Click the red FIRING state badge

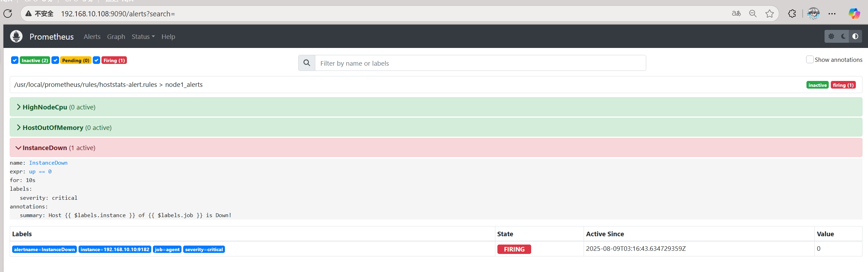pyautogui.click(x=514, y=249)
